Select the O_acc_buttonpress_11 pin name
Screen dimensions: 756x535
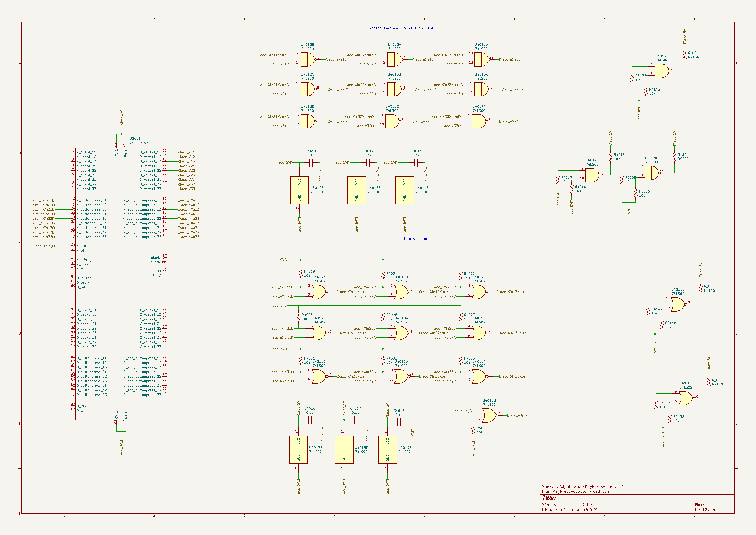coord(142,358)
